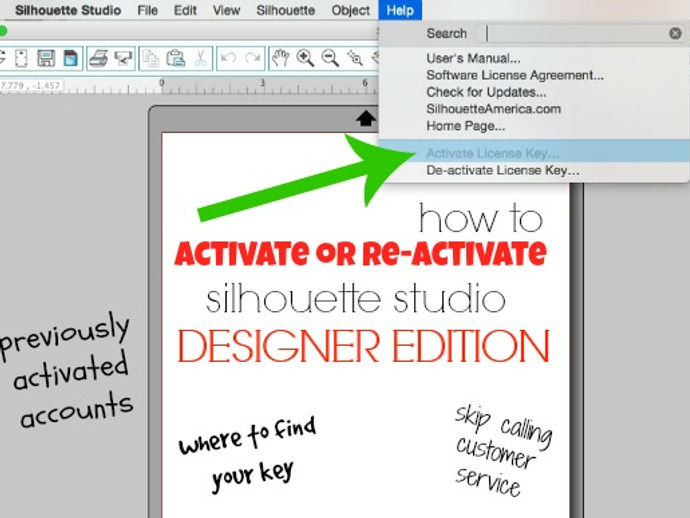Close the open Help menu
The image size is (690, 518).
(400, 10)
